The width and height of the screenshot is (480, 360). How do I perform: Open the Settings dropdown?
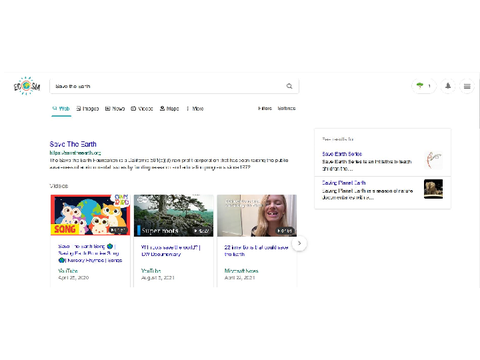point(287,108)
